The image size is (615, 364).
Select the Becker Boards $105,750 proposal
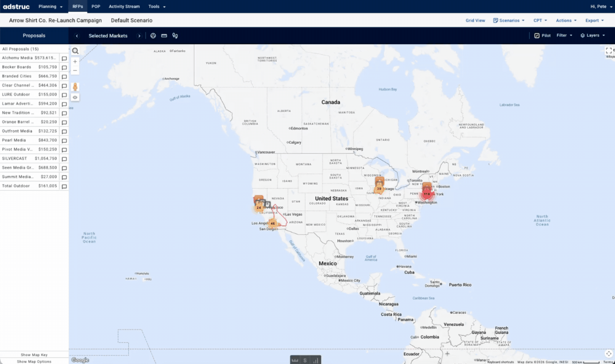click(x=29, y=67)
